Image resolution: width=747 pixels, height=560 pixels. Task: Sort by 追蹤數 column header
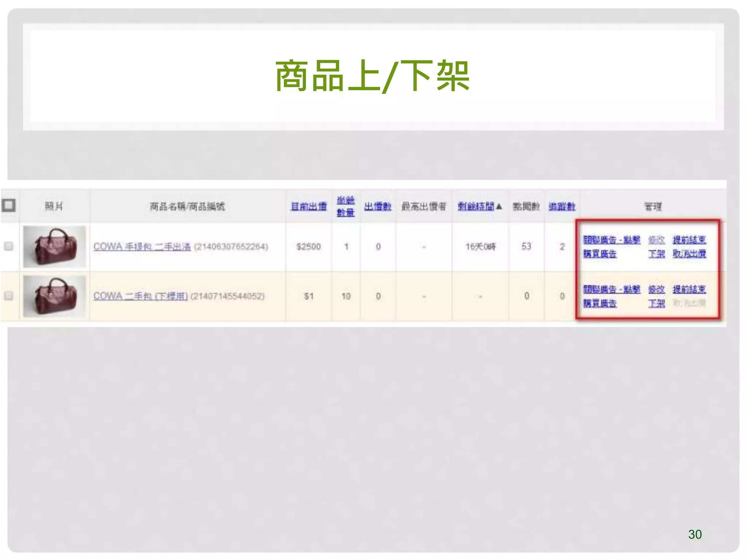coord(562,206)
